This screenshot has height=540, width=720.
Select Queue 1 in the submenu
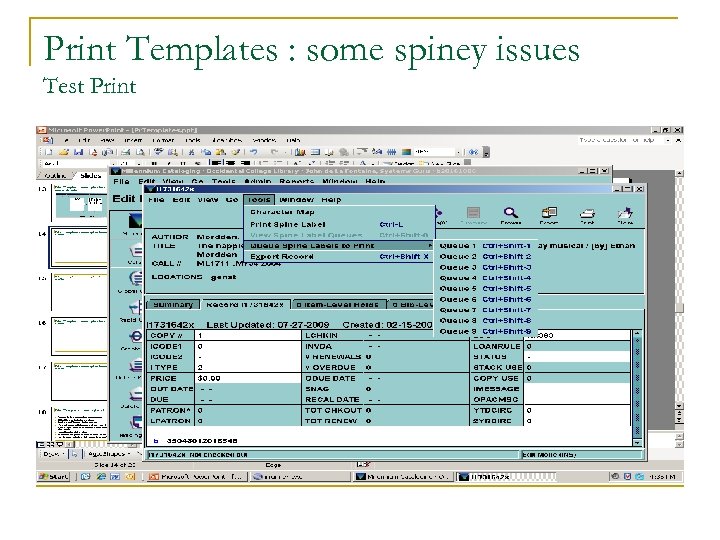[485, 246]
